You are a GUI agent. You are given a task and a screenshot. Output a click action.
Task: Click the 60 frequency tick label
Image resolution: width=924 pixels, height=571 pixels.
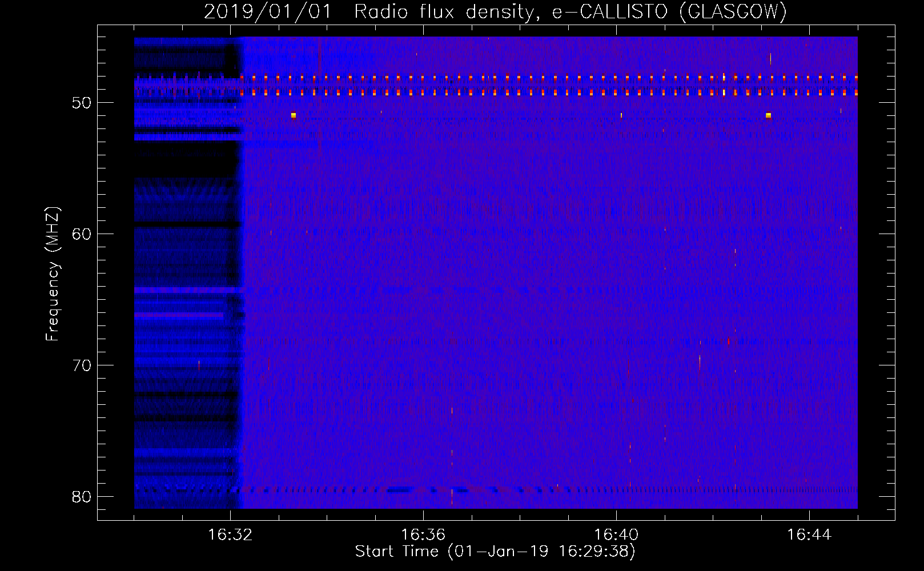82,234
